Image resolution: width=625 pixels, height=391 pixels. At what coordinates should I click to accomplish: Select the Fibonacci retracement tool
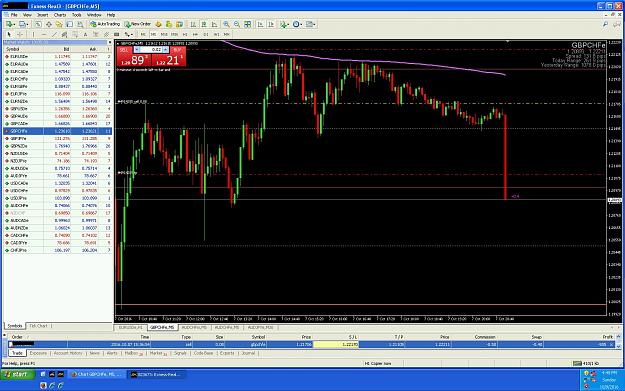point(75,35)
